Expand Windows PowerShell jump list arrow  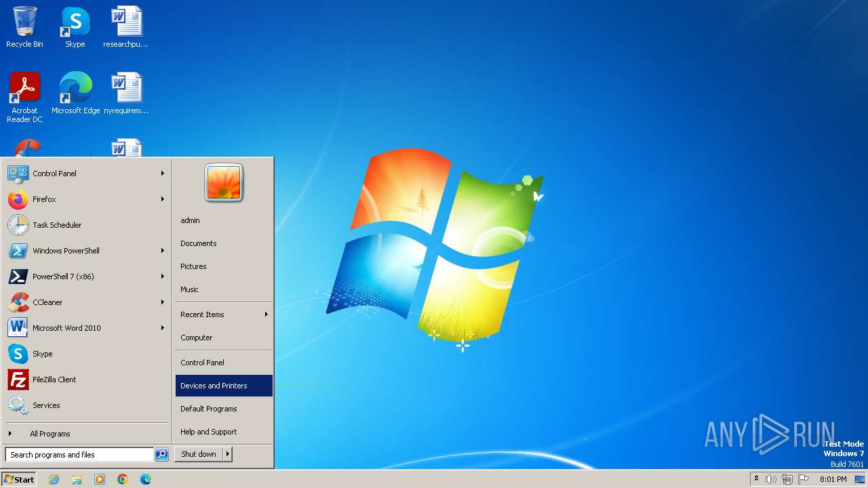pos(163,251)
